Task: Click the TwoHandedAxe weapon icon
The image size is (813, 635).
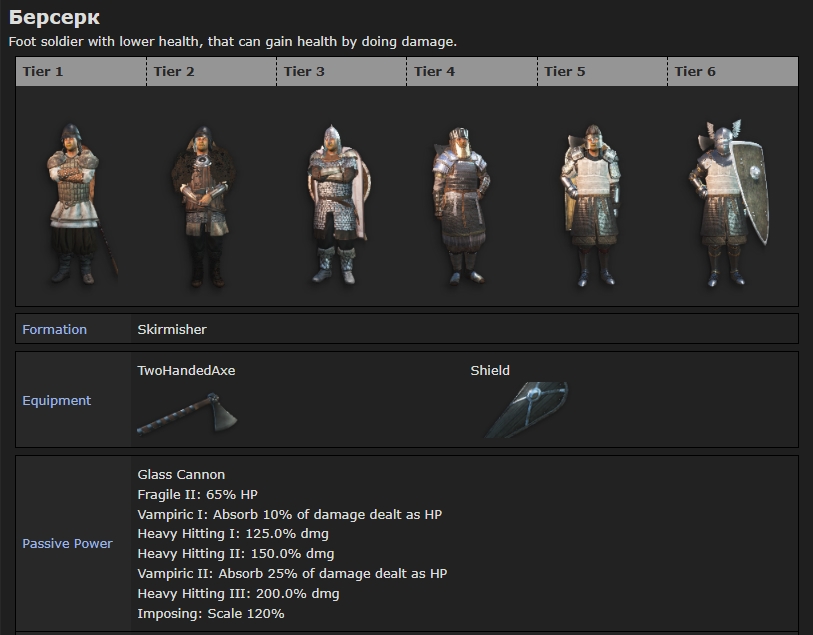Action: (x=186, y=411)
